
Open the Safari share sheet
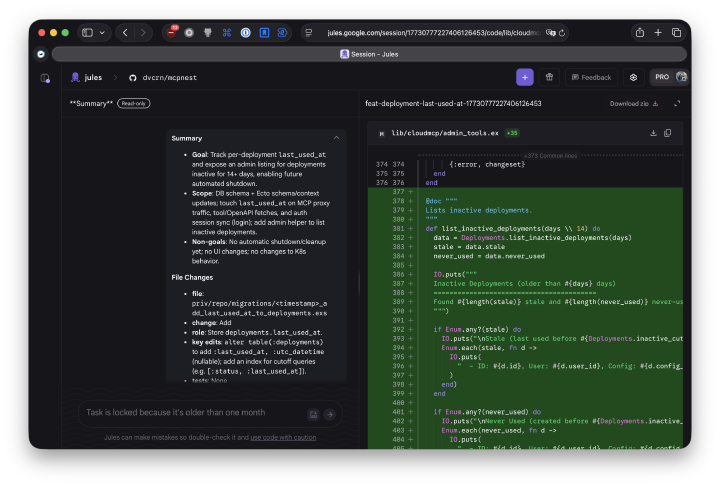640,33
